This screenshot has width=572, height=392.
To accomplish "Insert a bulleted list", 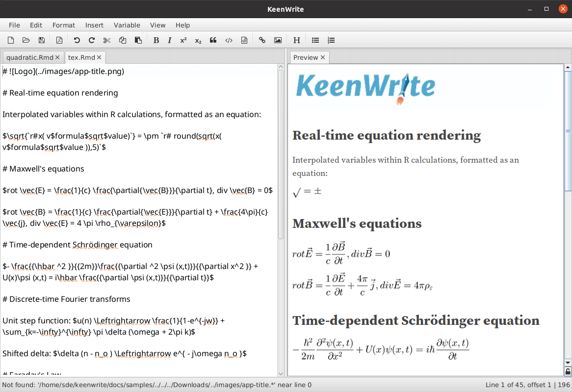I will [x=315, y=40].
